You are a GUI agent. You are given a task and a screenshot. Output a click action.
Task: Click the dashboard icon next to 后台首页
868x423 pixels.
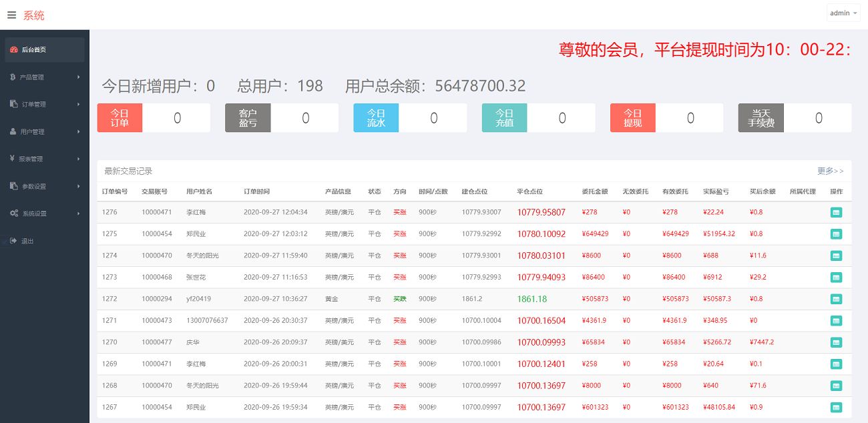tap(14, 49)
